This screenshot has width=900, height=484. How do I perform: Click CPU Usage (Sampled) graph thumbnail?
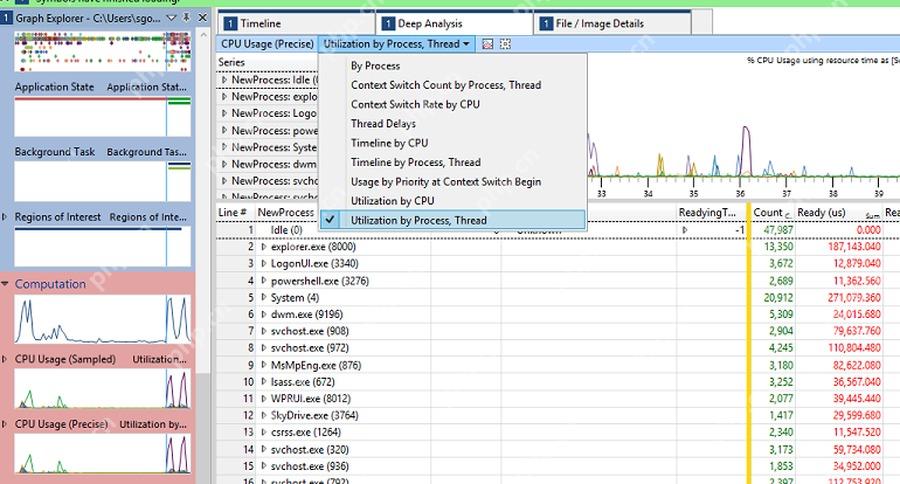tap(103, 389)
